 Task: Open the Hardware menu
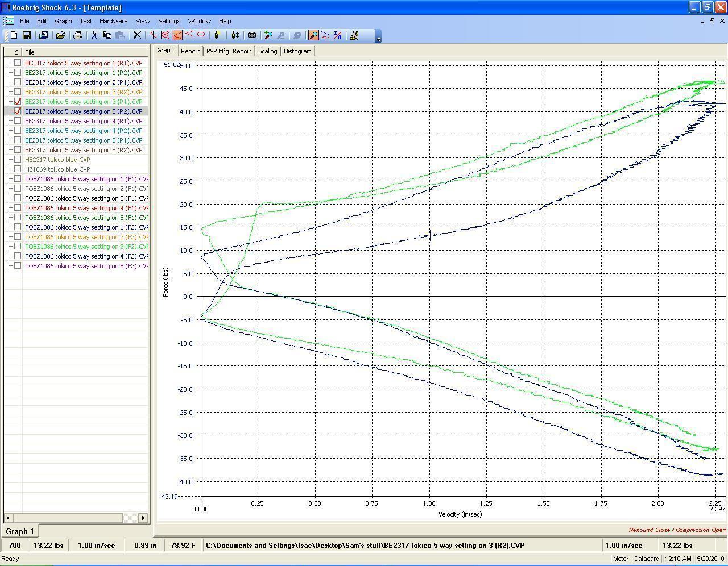(113, 21)
